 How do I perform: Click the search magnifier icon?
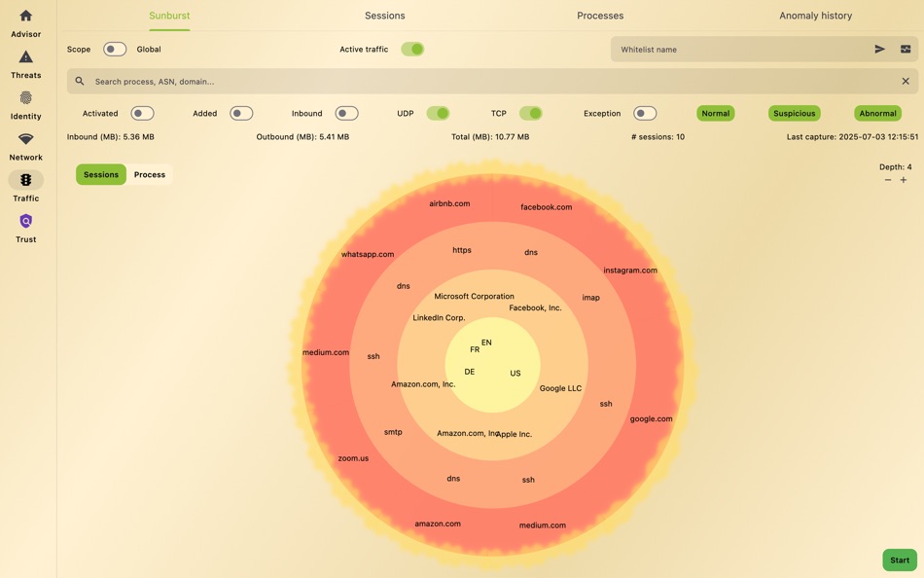point(80,82)
